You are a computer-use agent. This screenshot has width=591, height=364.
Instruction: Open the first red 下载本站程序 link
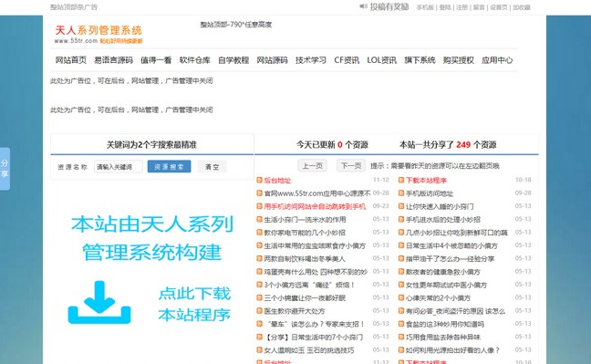(426, 181)
